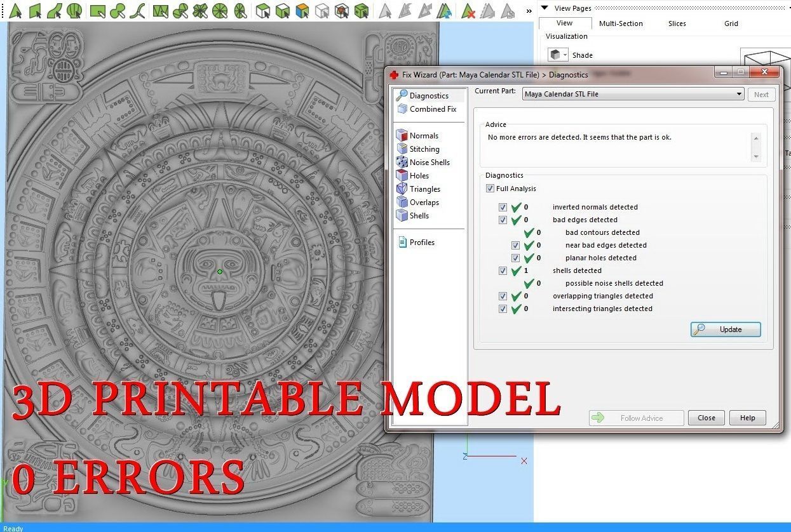Click the green center point on the model
This screenshot has height=532, width=791.
[220, 272]
